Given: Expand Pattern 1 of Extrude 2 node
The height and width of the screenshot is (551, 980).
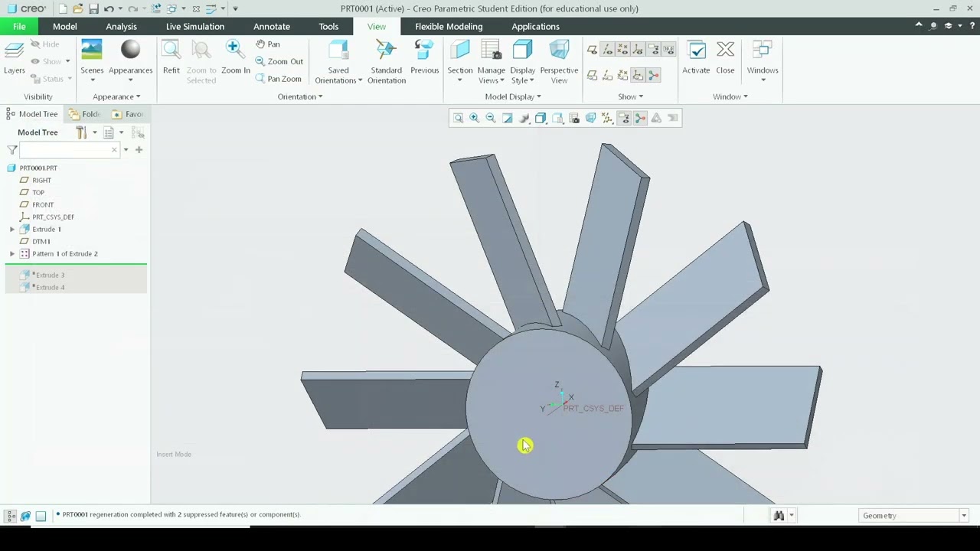Looking at the screenshot, I should click(12, 254).
